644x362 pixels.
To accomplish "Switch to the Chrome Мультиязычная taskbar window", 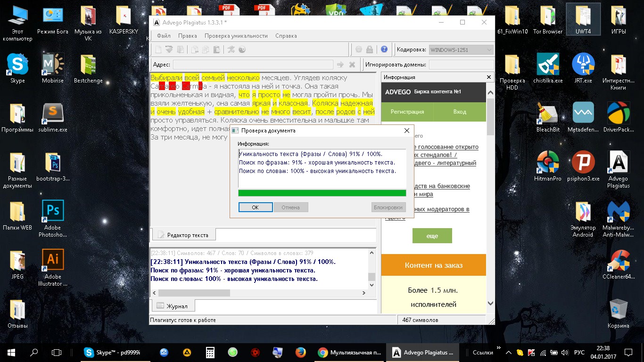I will point(349,352).
